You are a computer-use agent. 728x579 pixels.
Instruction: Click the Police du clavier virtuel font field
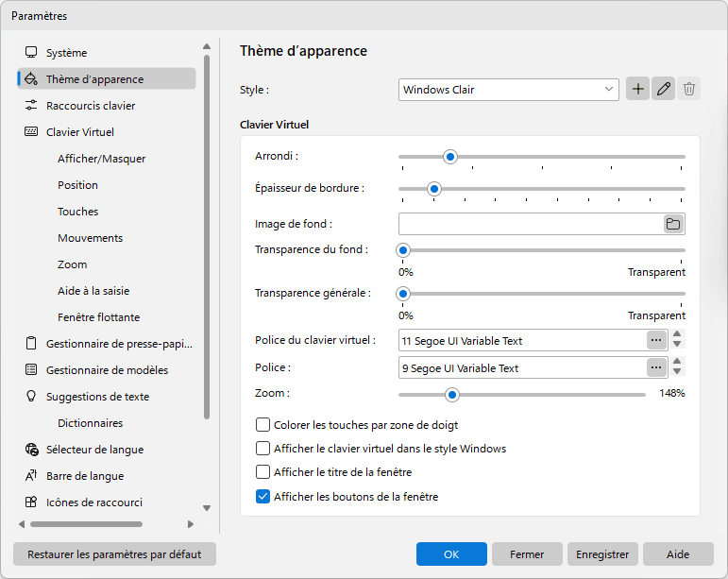(x=523, y=341)
